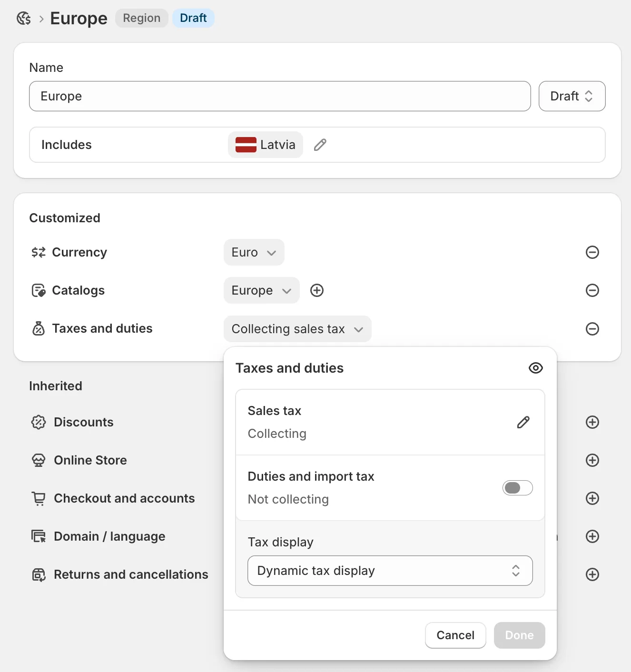
Task: Click the Latvia country chip
Action: click(x=266, y=145)
